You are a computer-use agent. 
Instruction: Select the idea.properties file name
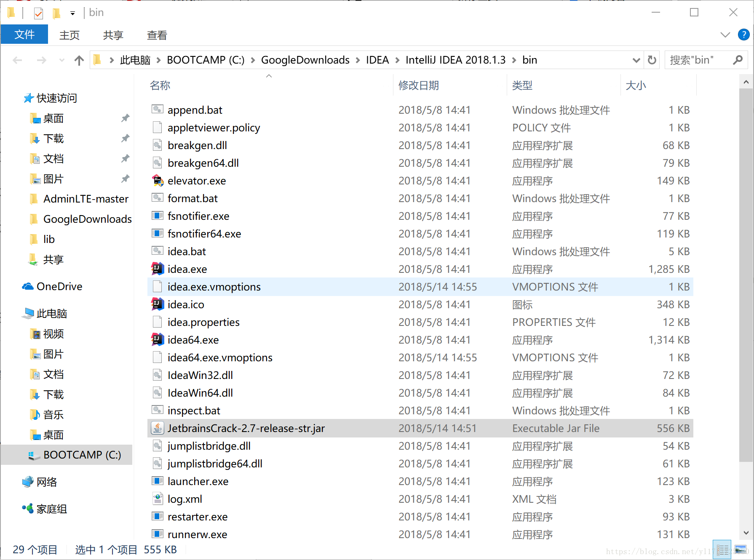click(x=203, y=322)
